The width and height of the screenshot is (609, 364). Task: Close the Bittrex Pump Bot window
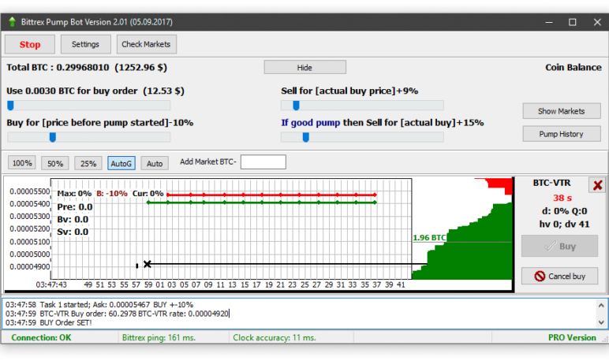[597, 22]
